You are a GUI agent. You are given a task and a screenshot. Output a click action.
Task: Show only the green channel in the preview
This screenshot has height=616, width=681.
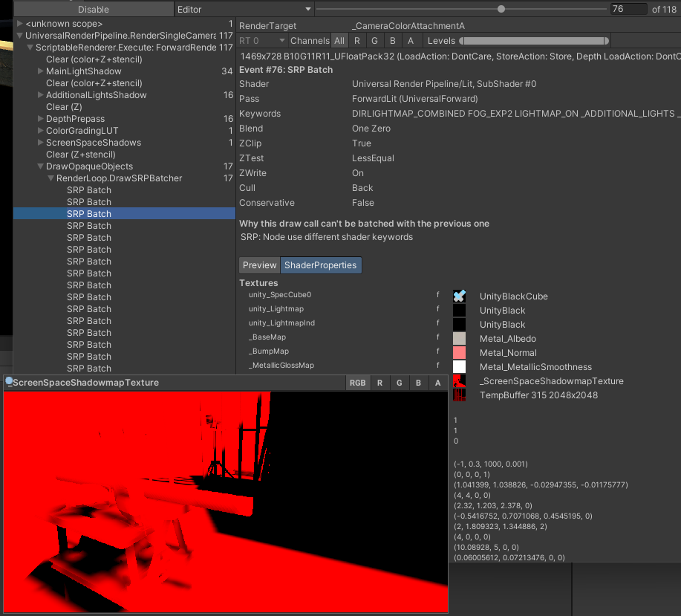(399, 383)
